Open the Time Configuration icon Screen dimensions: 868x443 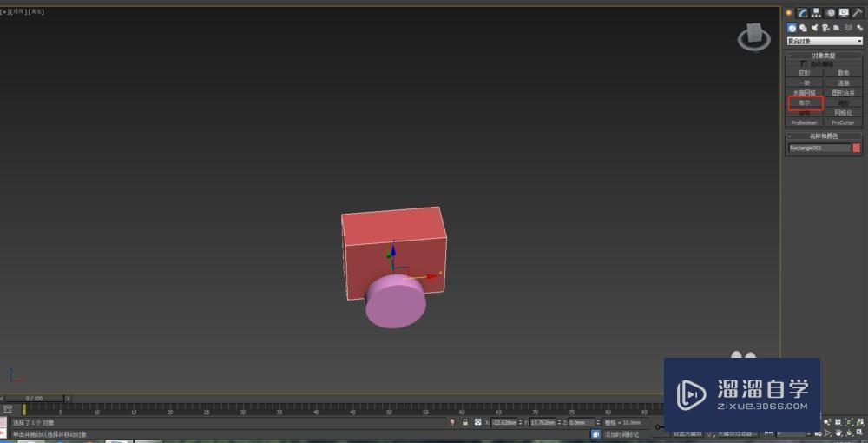(x=819, y=433)
